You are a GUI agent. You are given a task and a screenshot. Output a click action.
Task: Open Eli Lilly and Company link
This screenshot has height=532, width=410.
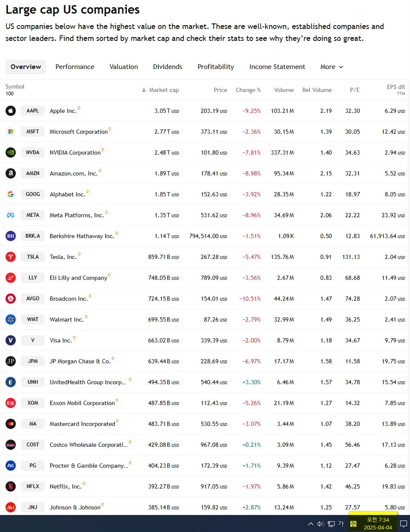[x=78, y=278]
